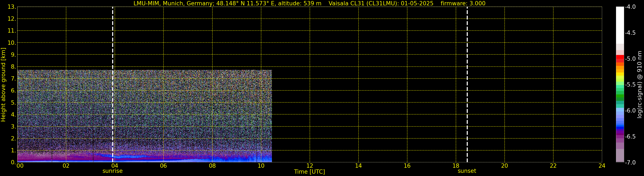Click the '13.' height axis tick label
The height and width of the screenshot is (176, 644).
coord(12,7)
